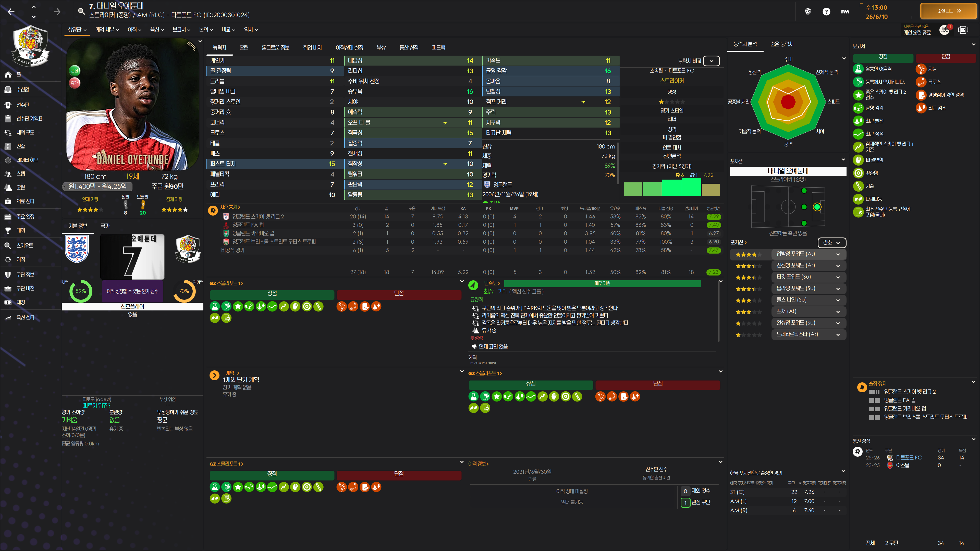Open the 숨은 능력치 tab
This screenshot has width=980, height=551.
click(x=782, y=44)
